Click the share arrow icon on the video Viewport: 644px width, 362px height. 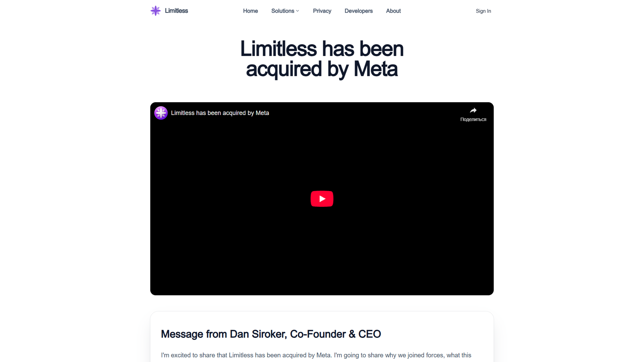[473, 110]
